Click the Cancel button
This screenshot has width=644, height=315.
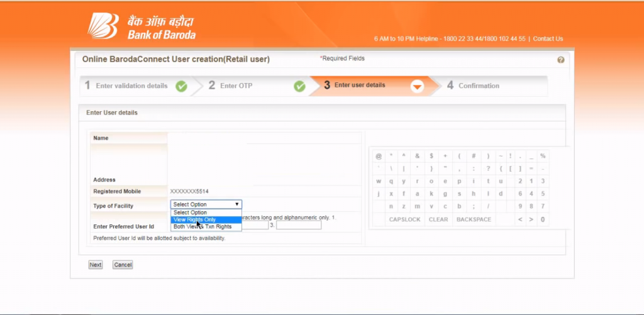(x=123, y=265)
